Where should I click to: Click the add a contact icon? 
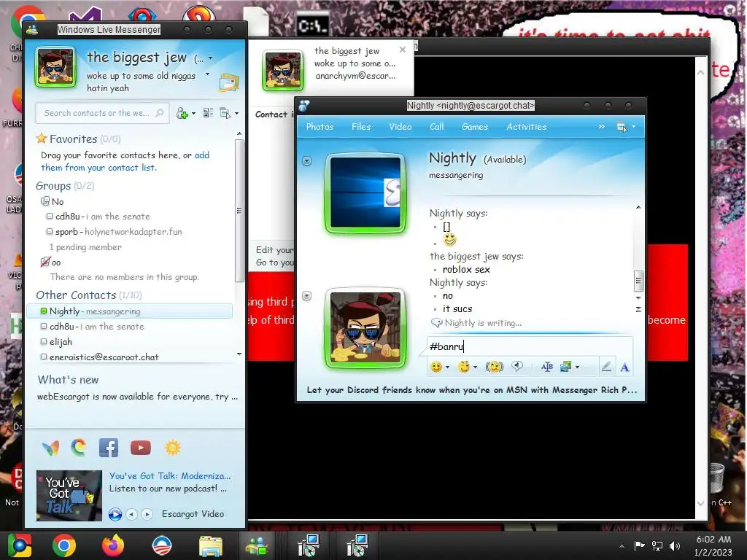click(182, 113)
